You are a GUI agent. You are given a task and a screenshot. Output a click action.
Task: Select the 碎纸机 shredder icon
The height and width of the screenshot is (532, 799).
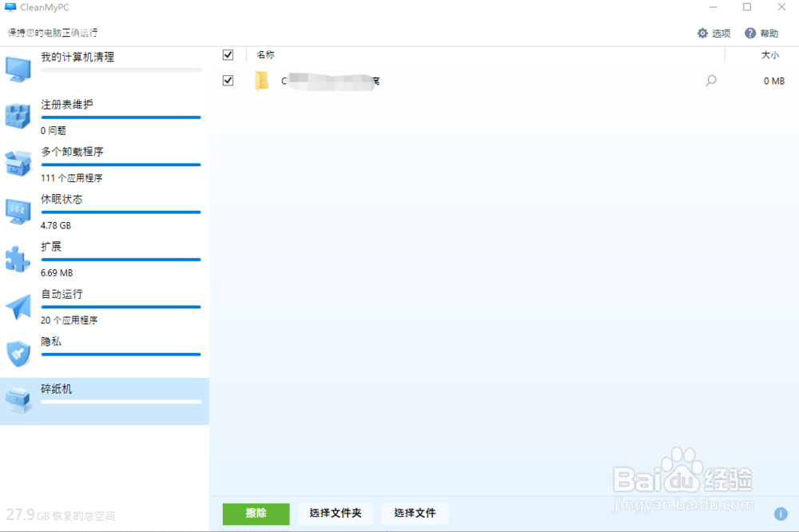[x=18, y=399]
